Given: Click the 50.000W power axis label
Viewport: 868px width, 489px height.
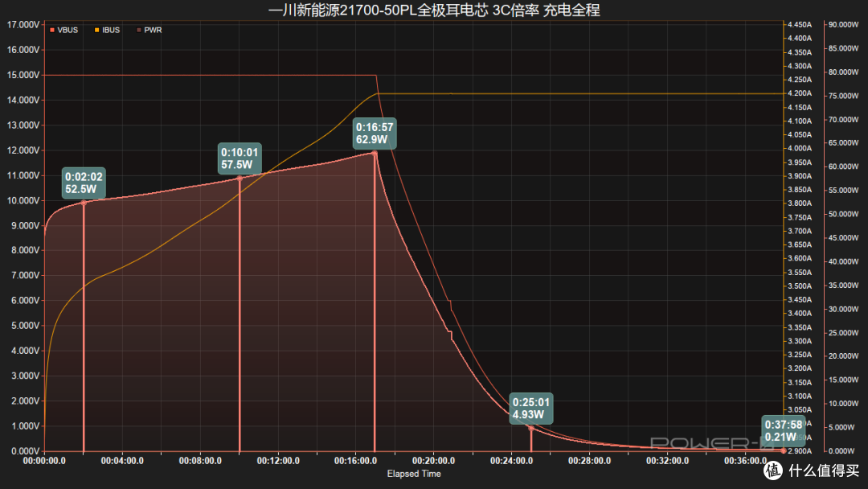Looking at the screenshot, I should (x=844, y=214).
